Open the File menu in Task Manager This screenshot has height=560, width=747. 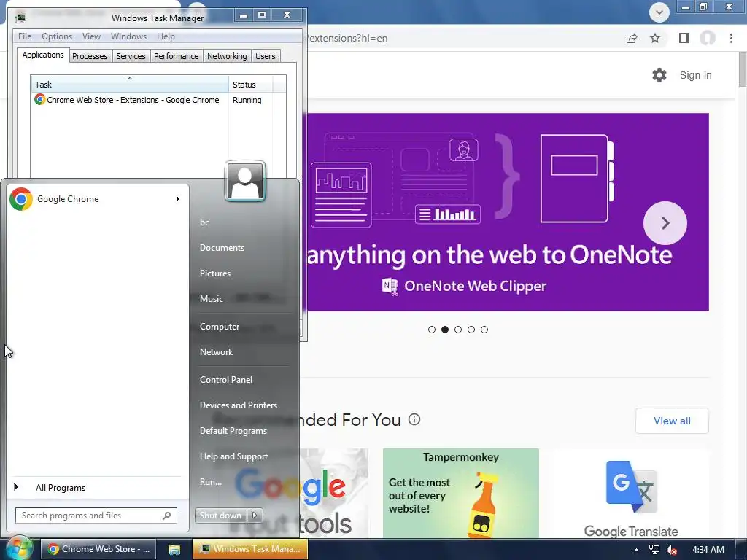pyautogui.click(x=25, y=36)
